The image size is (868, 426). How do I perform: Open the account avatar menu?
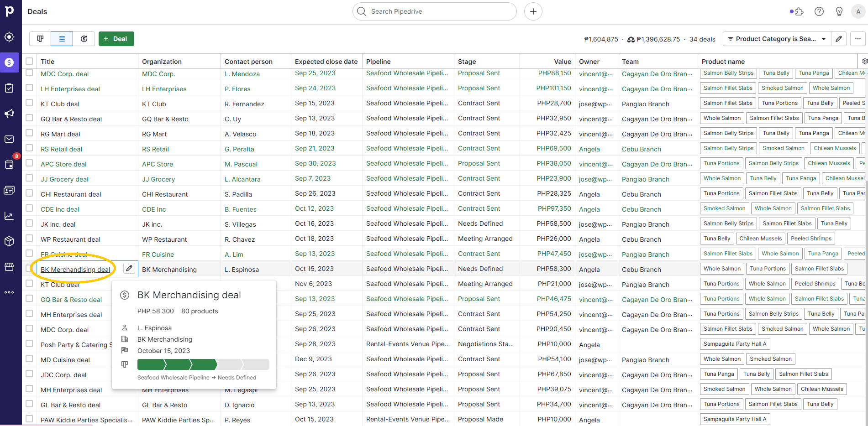point(858,11)
